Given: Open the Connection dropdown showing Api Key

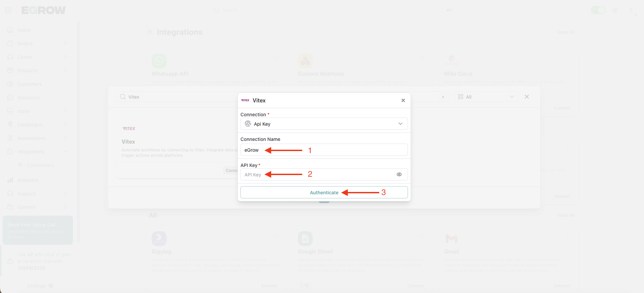Looking at the screenshot, I should tap(324, 124).
